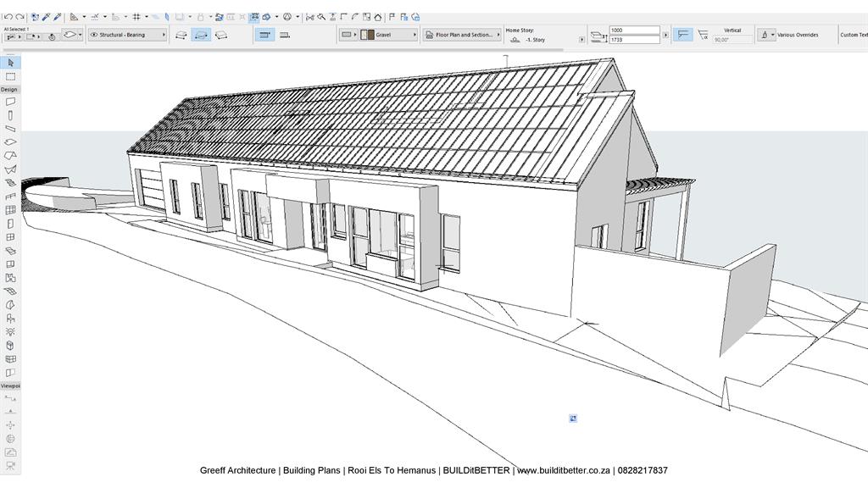Select the Slab tool
This screenshot has height=488, width=868.
point(10,142)
